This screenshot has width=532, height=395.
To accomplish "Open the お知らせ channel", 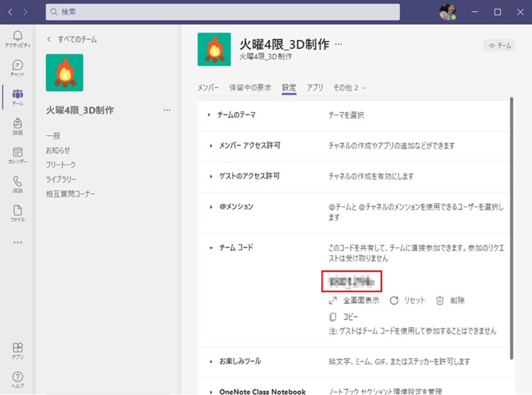I will tap(58, 150).
